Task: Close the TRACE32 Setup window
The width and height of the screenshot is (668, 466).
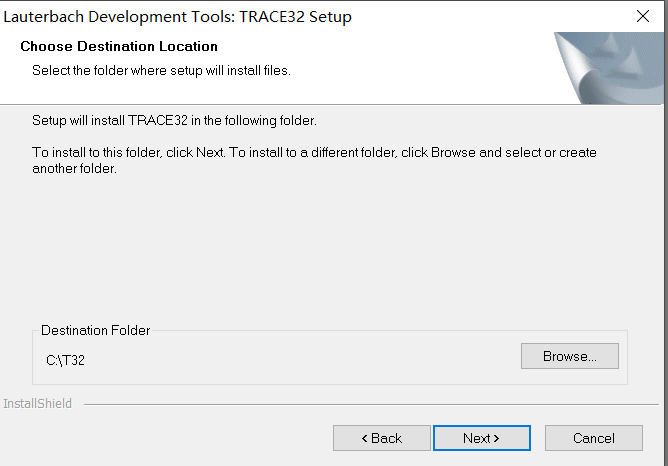Action: (641, 17)
